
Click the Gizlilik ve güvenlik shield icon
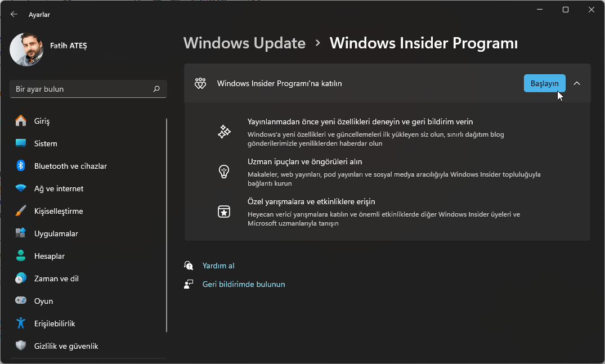pos(21,346)
